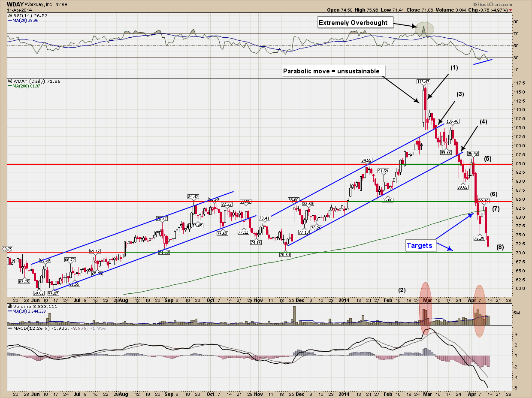Click the 69.17 price label
Screen dimensions: 532x398
[x=95, y=251]
